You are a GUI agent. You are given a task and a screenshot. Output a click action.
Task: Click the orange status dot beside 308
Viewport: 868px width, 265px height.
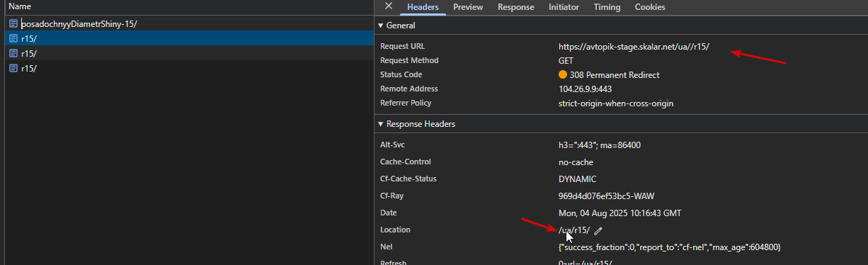[x=563, y=74]
